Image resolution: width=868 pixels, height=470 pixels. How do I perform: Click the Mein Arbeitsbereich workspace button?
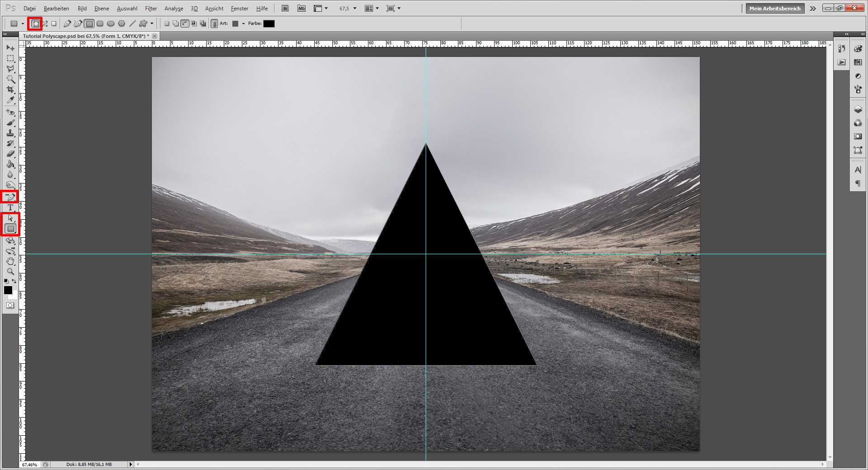pos(774,8)
